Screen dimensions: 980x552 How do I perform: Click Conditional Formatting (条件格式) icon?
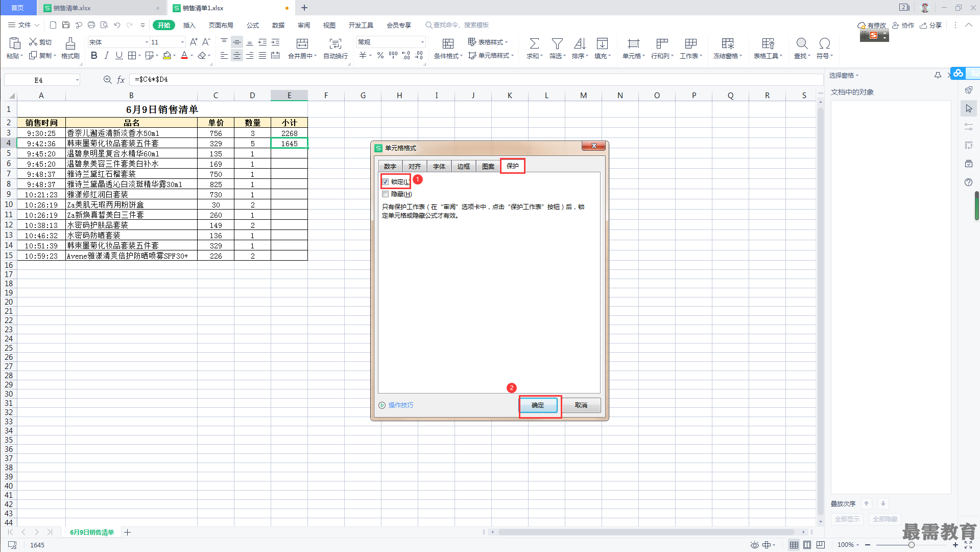[x=448, y=43]
